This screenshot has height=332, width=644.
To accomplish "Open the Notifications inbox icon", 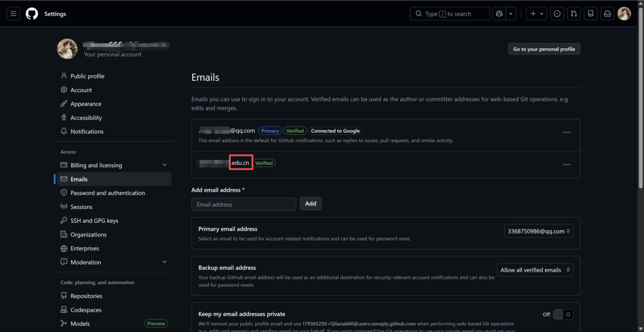I will (607, 14).
